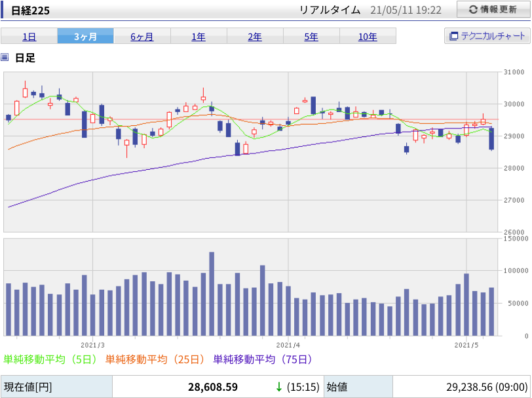Open the テクニカルチャート technical chart

(487, 35)
